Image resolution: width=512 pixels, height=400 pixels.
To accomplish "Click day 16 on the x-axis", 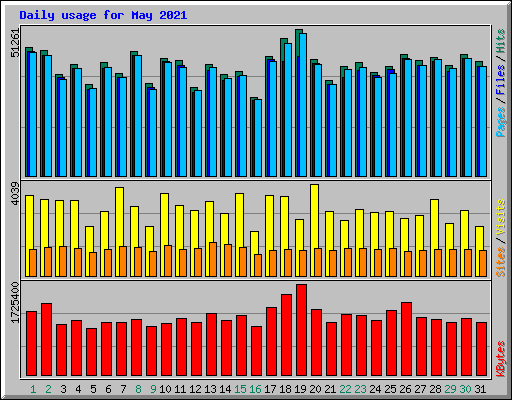I will [x=255, y=389].
